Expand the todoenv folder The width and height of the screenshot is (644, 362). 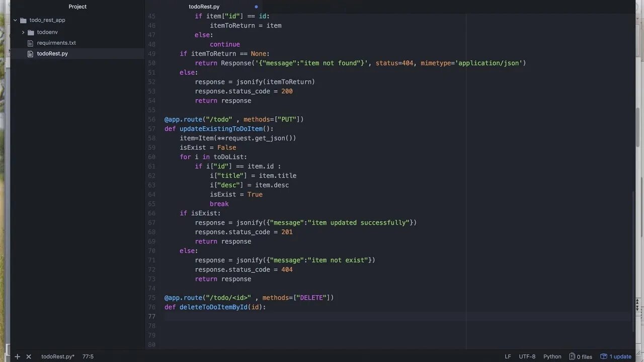pos(23,32)
